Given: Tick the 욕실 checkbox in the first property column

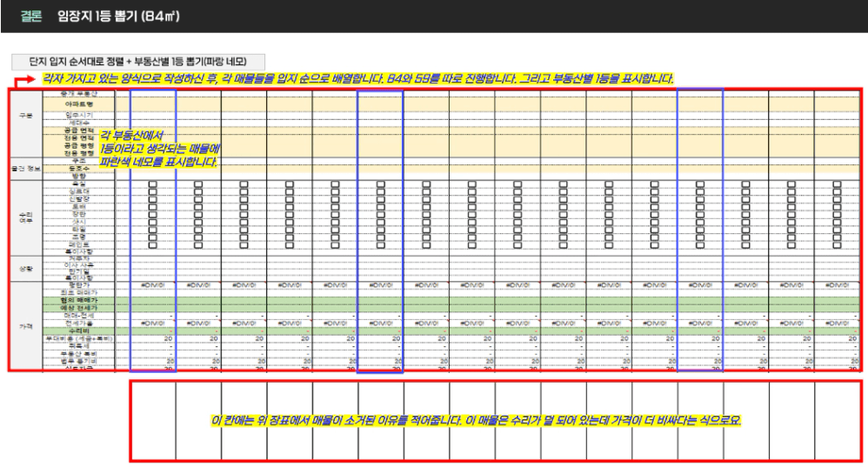Looking at the screenshot, I should click(153, 184).
